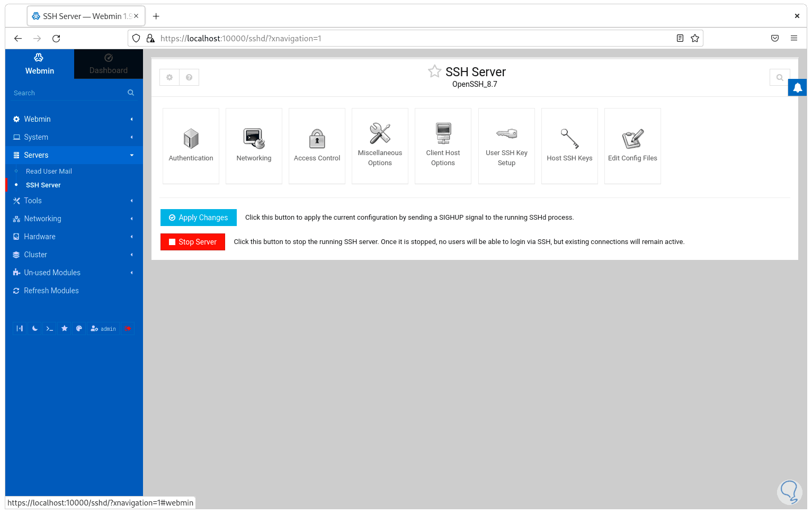
Task: Switch to the Dashboard tab
Action: tap(109, 64)
